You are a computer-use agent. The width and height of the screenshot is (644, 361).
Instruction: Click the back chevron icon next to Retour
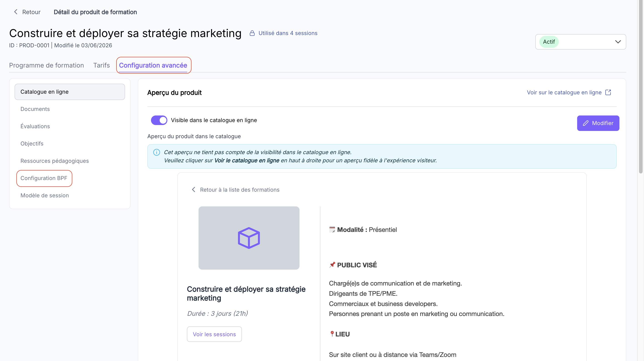[x=16, y=12]
